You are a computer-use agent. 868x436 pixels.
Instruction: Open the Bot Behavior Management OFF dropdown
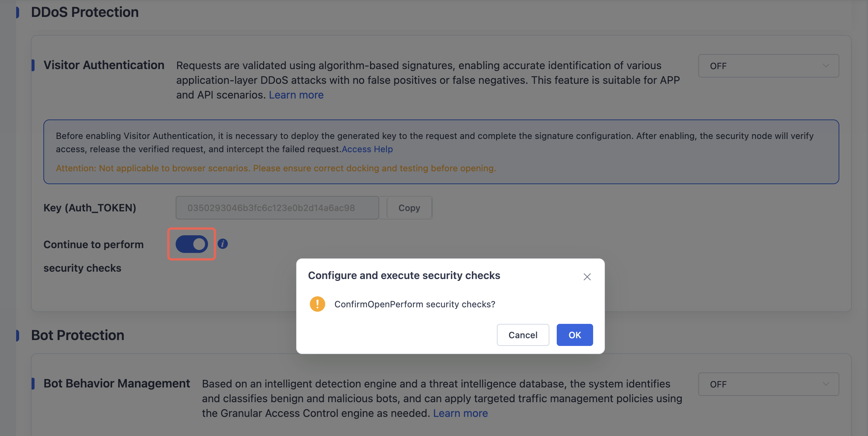click(769, 384)
